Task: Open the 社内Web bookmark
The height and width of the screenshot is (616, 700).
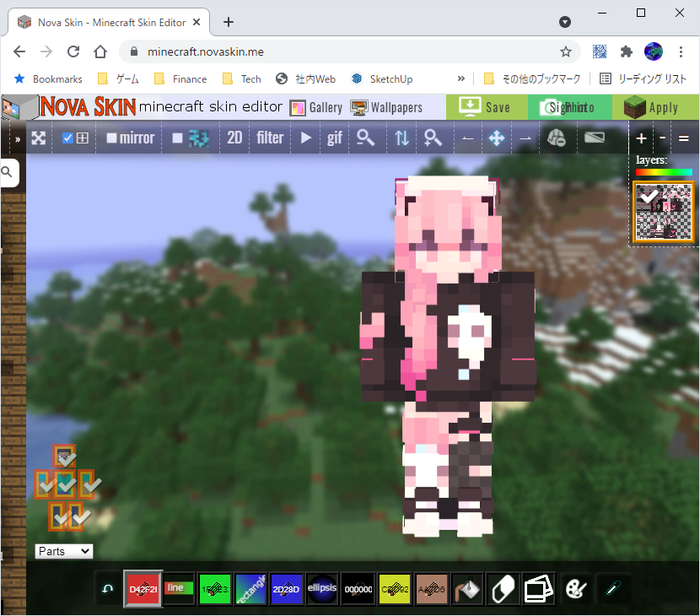Action: click(x=305, y=79)
